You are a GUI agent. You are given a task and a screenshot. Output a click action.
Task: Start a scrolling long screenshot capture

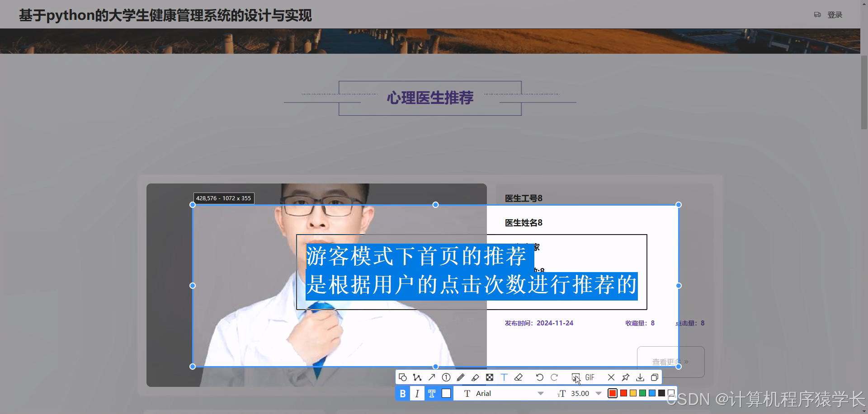(576, 377)
